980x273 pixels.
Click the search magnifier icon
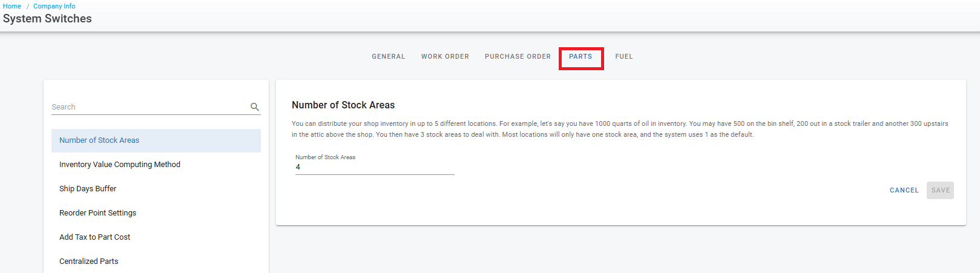(255, 107)
